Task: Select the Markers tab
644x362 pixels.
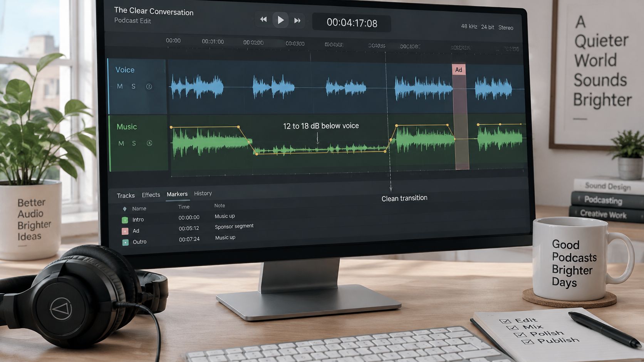Action: point(177,194)
